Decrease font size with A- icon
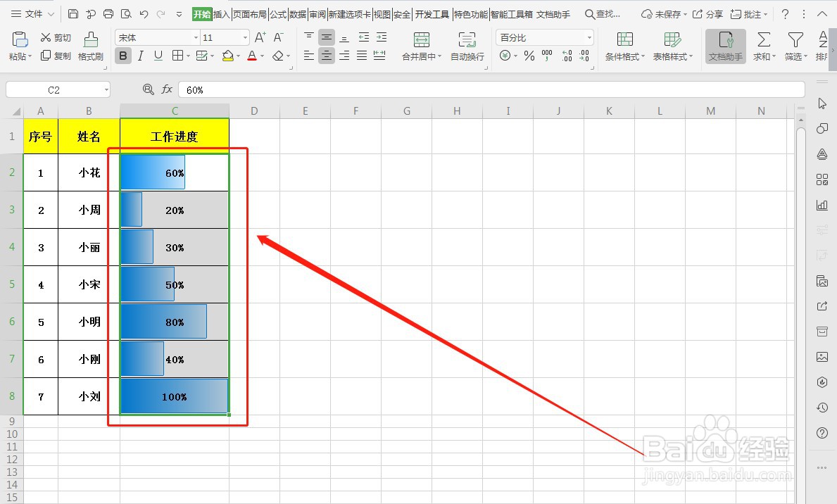837x504 pixels. point(278,37)
